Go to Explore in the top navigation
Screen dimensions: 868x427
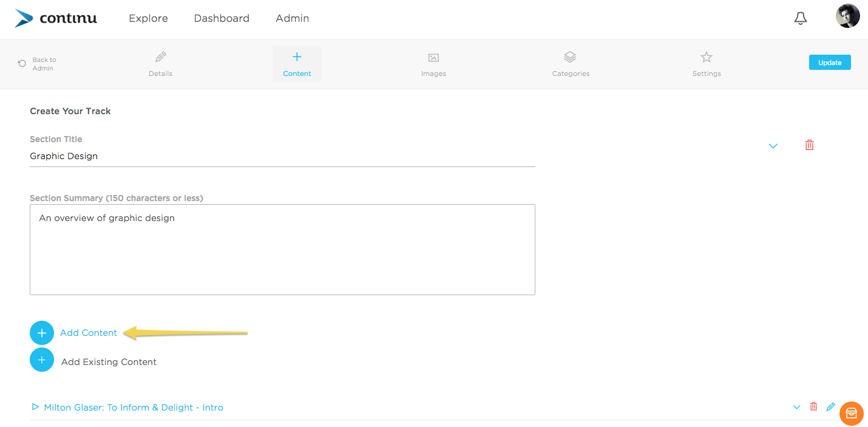tap(148, 18)
